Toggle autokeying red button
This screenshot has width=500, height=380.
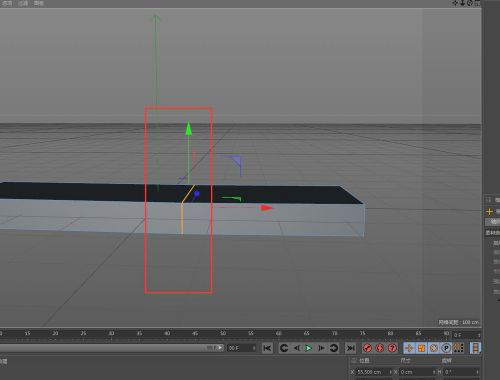coord(380,348)
